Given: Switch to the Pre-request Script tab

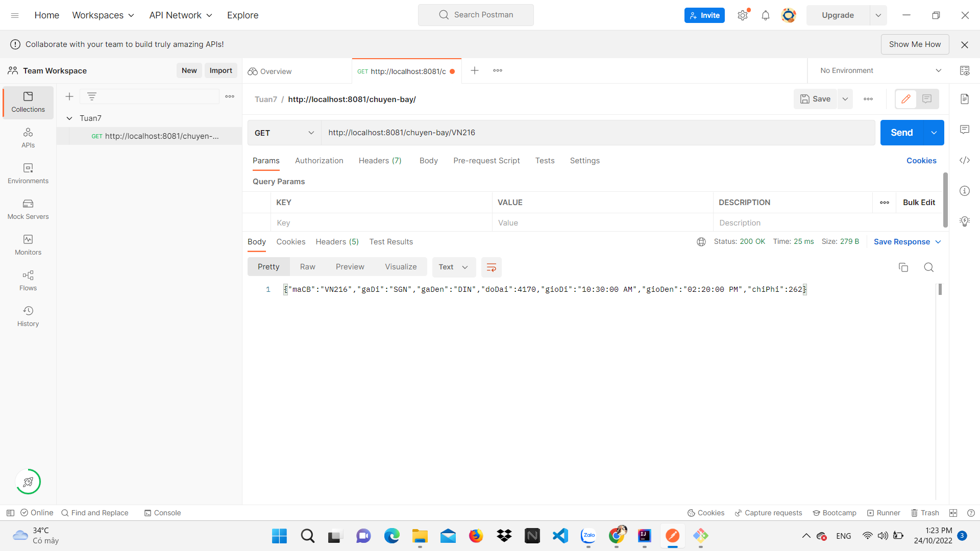Looking at the screenshot, I should [486, 161].
